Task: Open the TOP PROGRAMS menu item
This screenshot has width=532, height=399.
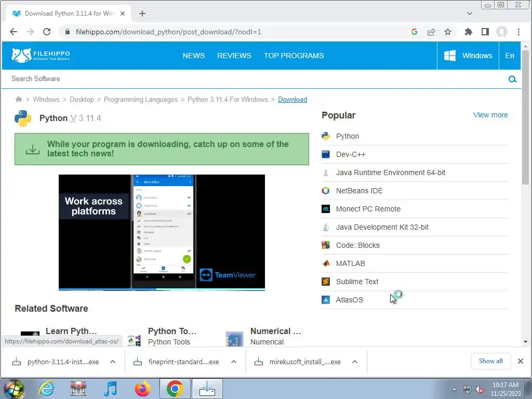Action: pyautogui.click(x=294, y=56)
